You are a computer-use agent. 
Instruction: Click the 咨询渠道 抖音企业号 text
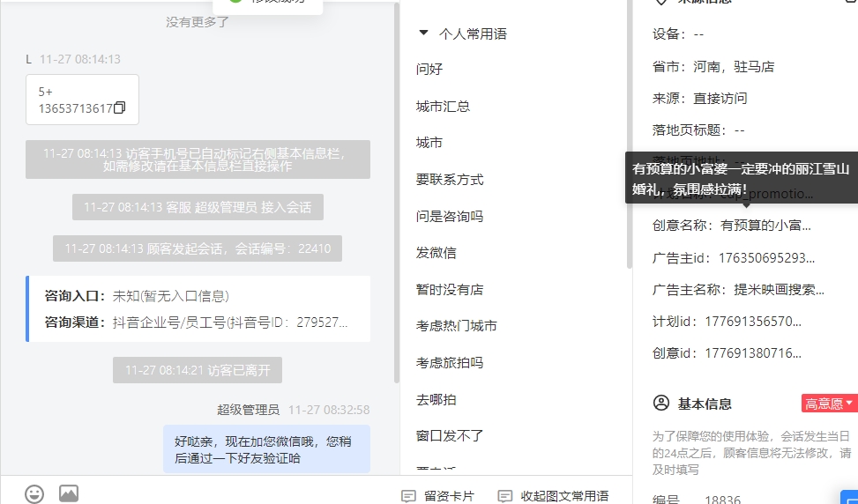pos(230,322)
